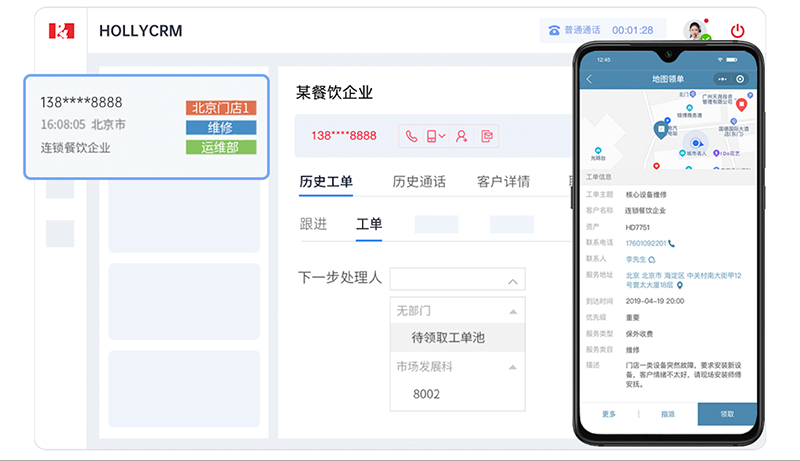Switch to 客户详情 tab
This screenshot has height=461, width=800.
[x=504, y=182]
